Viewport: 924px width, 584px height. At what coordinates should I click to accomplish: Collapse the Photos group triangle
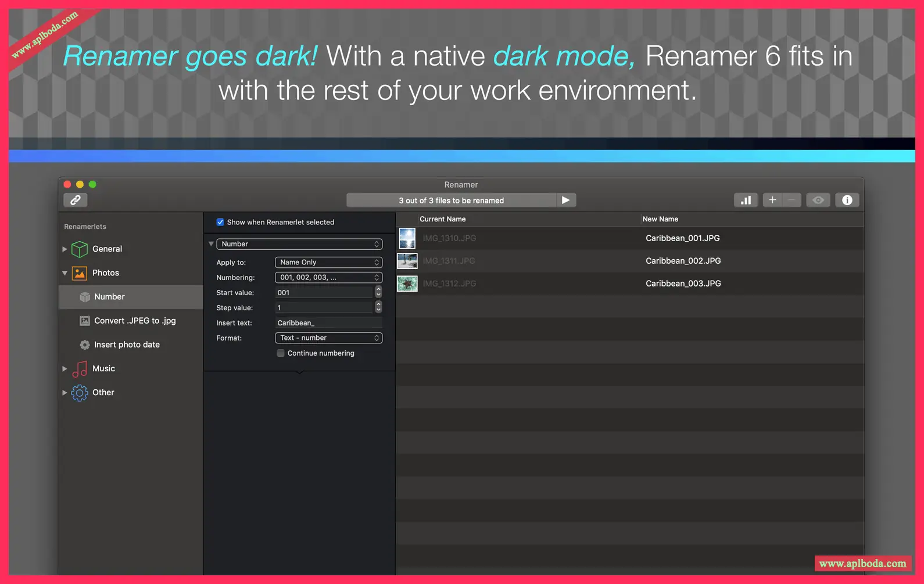click(x=65, y=273)
